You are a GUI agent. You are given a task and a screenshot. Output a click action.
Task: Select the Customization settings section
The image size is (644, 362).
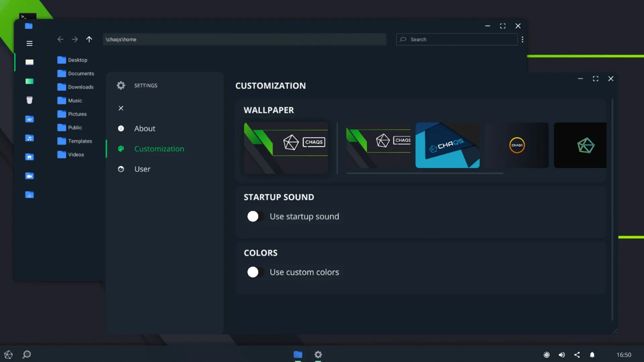pyautogui.click(x=159, y=149)
